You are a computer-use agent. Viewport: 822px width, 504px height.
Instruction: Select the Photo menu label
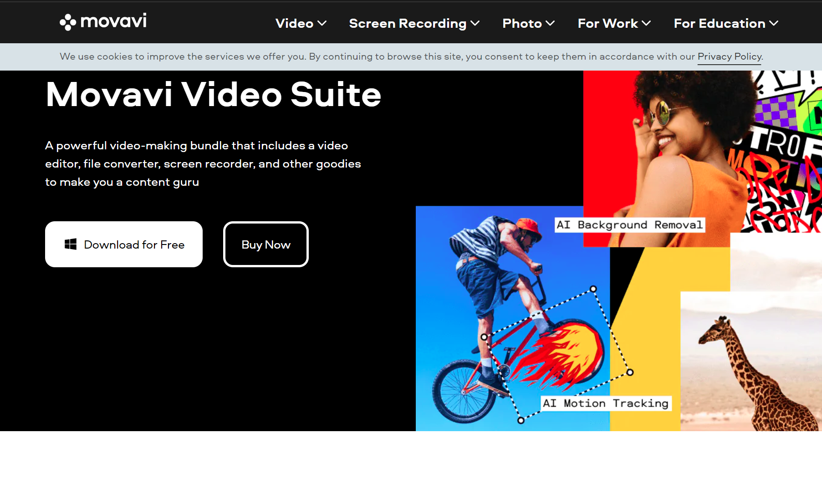click(522, 24)
